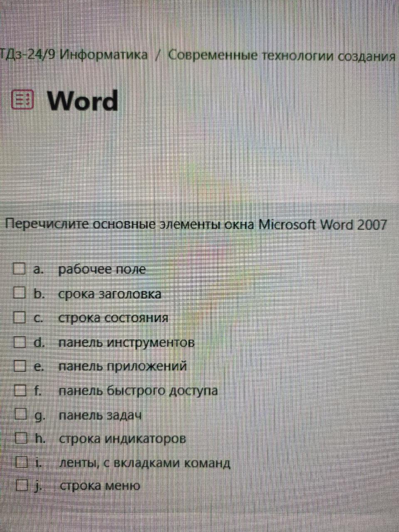399x532 pixels.
Task: Select checkbox i ленты с вкладками команд
Action: 22,461
